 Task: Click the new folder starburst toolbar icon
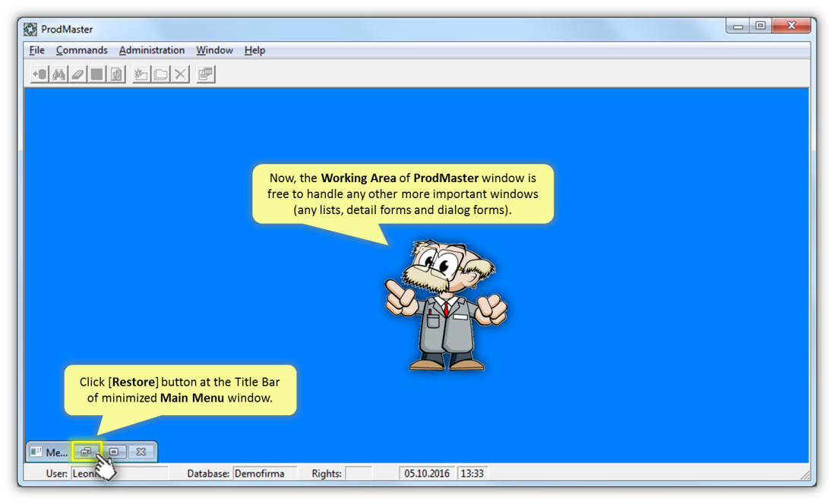pyautogui.click(x=141, y=74)
